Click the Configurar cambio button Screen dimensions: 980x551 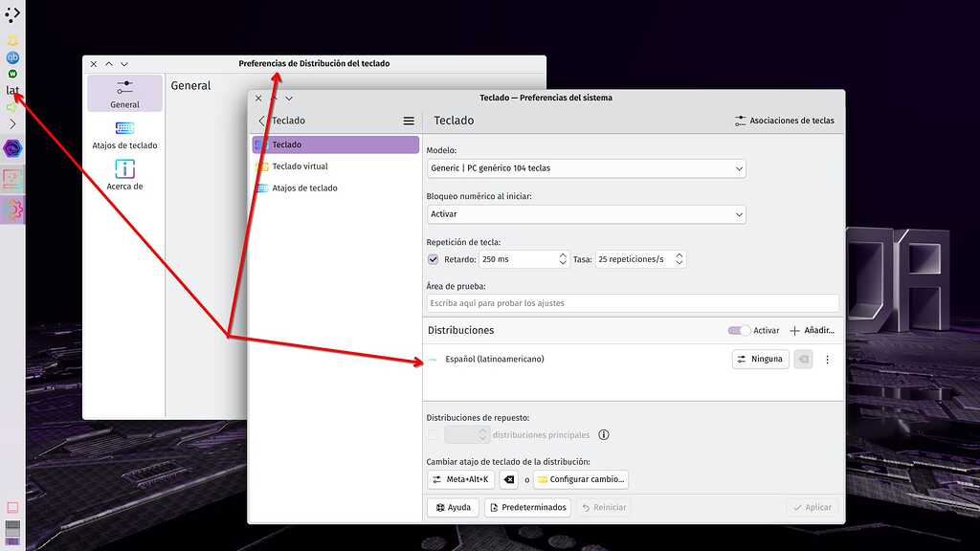pyautogui.click(x=580, y=479)
